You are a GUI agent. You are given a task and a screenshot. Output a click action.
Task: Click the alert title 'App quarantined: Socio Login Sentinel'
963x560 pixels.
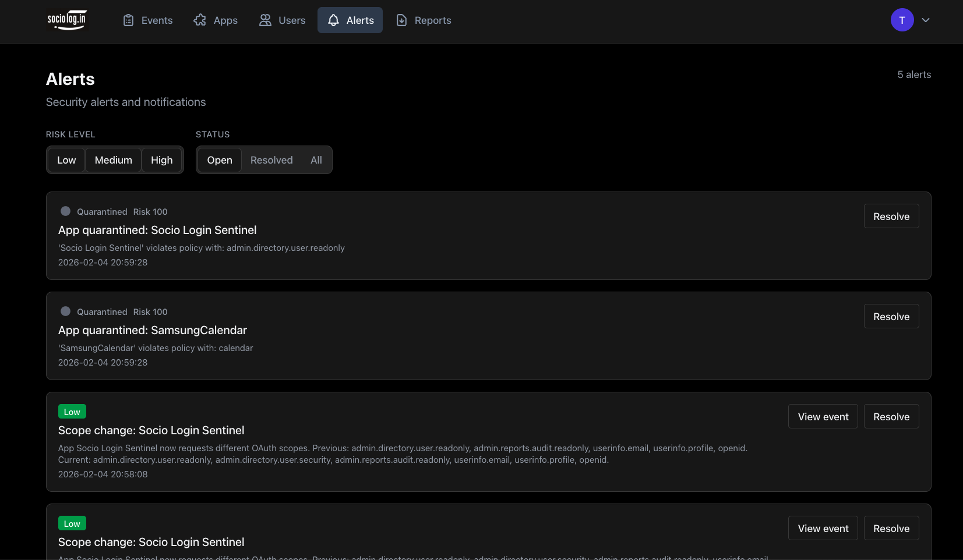[157, 230]
